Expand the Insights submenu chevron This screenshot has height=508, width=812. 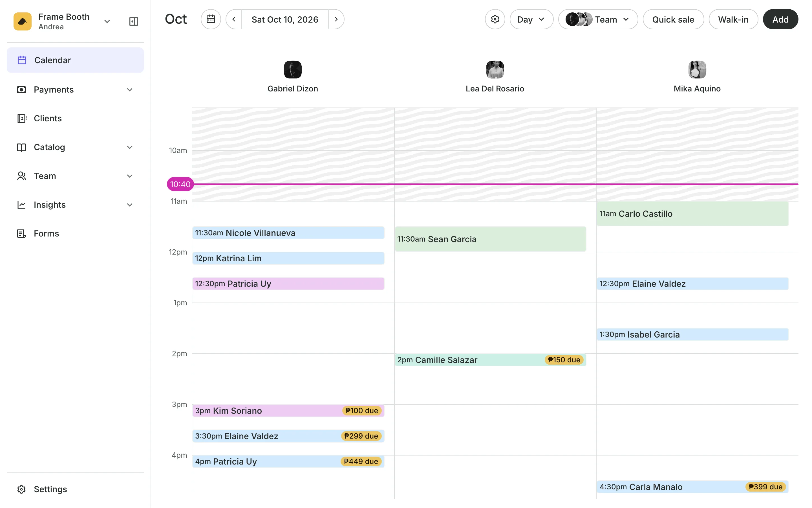pos(130,205)
